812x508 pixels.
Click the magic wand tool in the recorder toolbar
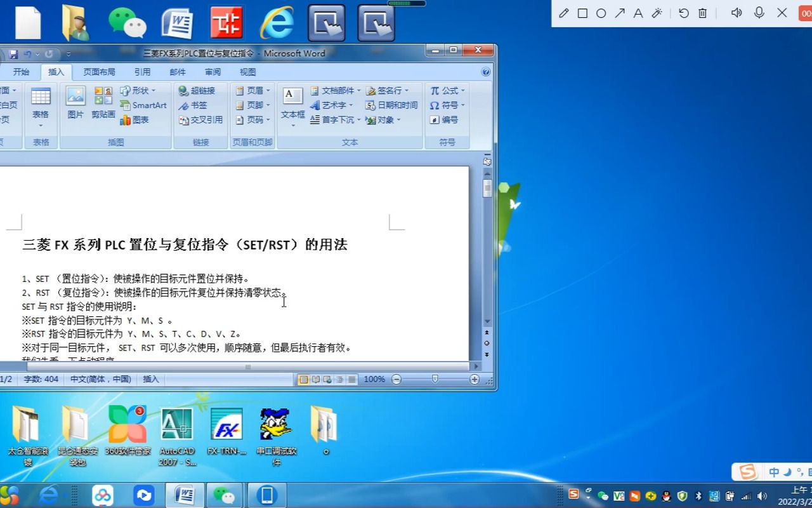[657, 13]
